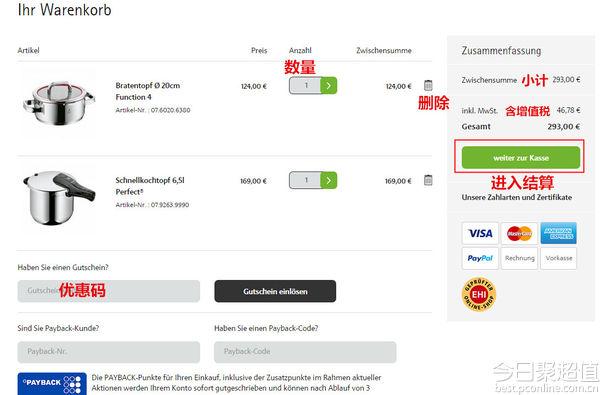Click into the Payback-Nr. field
This screenshot has height=395, width=600.
109,352
